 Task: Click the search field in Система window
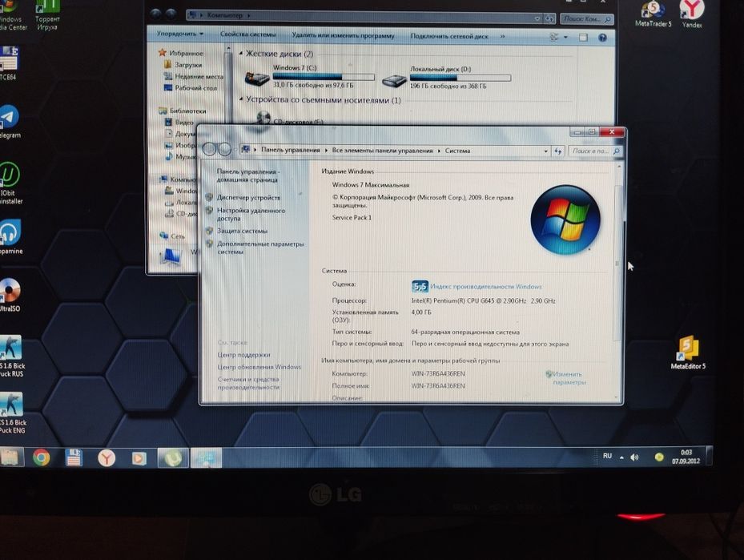[595, 151]
